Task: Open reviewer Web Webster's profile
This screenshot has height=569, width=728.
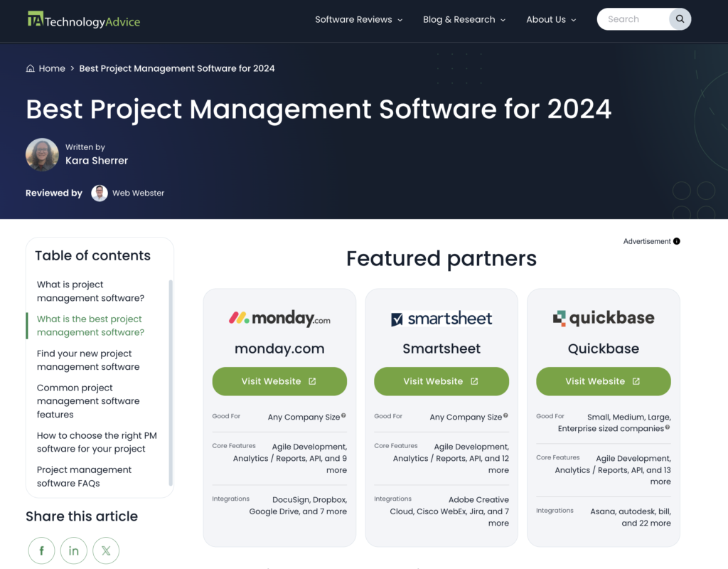Action: 139,193
